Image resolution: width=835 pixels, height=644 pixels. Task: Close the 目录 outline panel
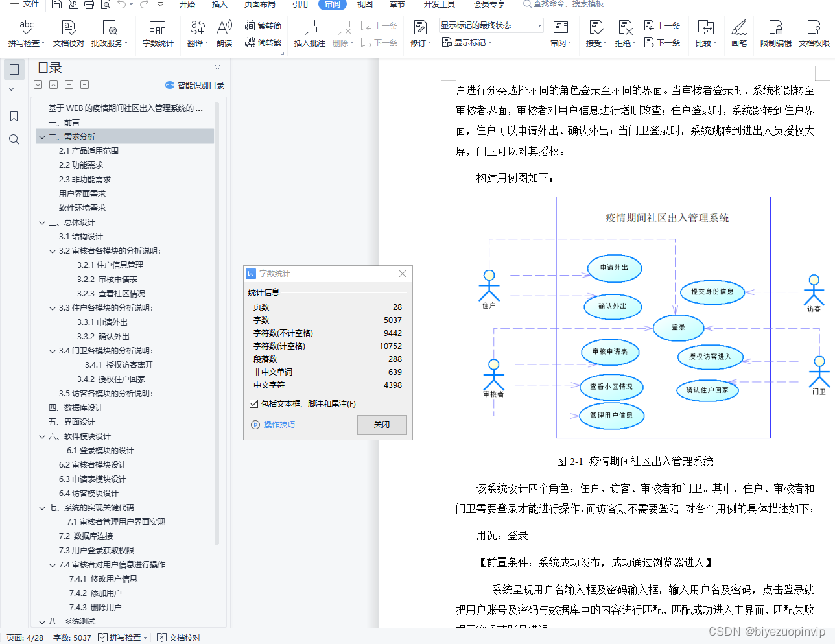pyautogui.click(x=217, y=67)
